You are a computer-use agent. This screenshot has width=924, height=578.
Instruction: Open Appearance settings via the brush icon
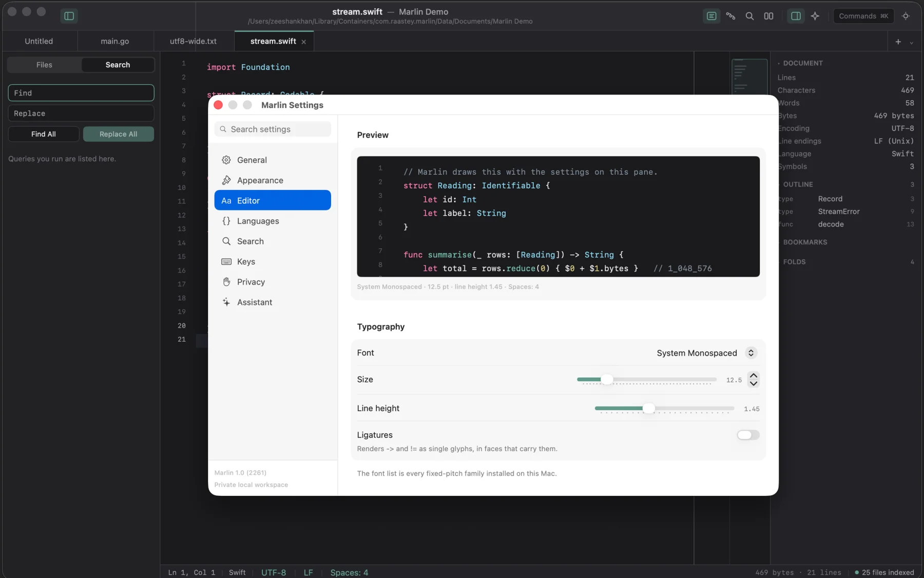(x=226, y=180)
